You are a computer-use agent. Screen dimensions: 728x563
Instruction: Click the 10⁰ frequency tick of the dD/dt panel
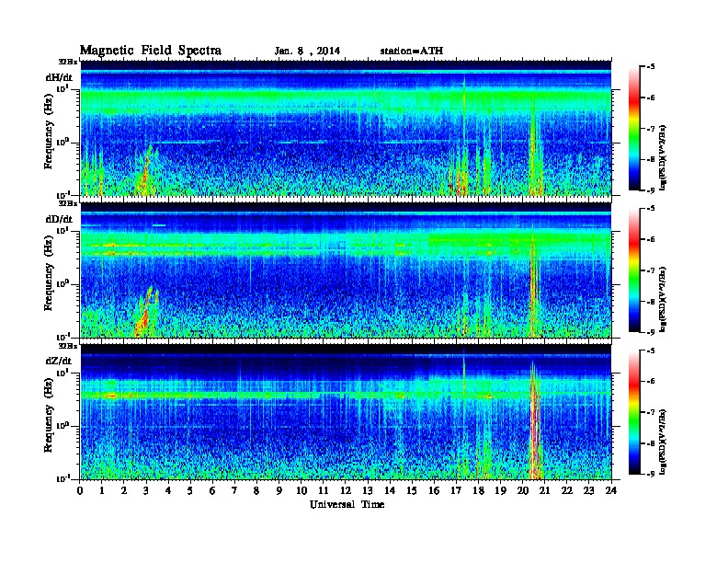62,283
